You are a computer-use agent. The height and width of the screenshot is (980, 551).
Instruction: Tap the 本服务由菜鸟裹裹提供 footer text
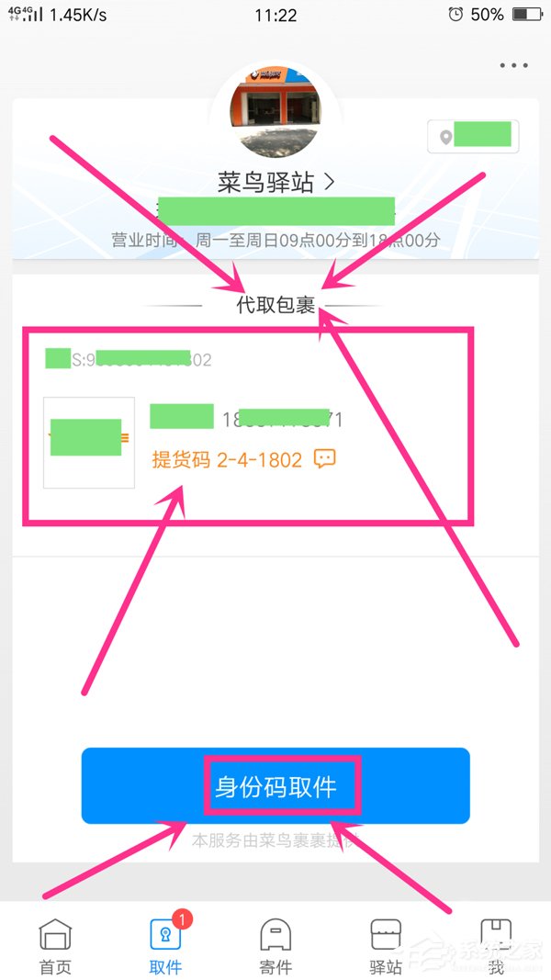pyautogui.click(x=275, y=840)
